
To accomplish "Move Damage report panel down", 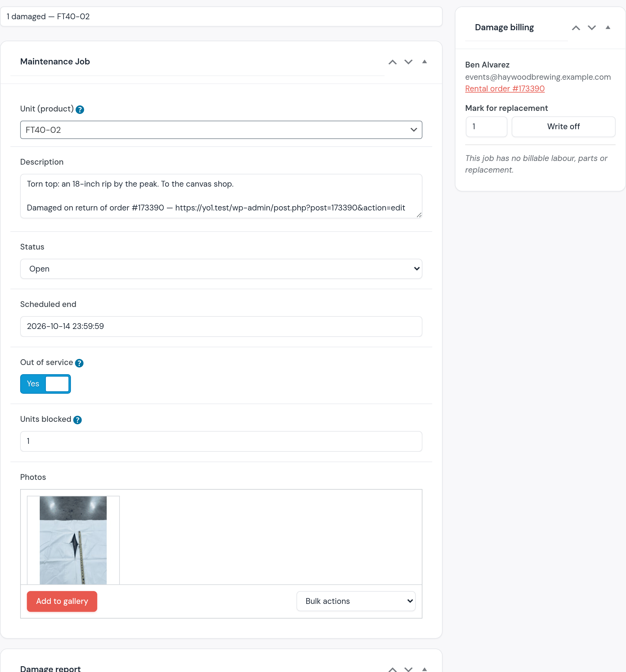I will tap(409, 669).
